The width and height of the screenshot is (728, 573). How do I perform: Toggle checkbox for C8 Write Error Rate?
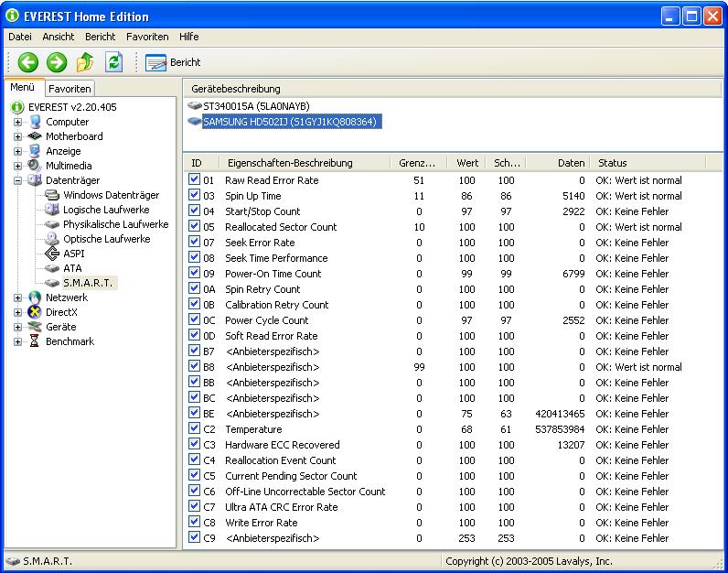pyautogui.click(x=195, y=522)
